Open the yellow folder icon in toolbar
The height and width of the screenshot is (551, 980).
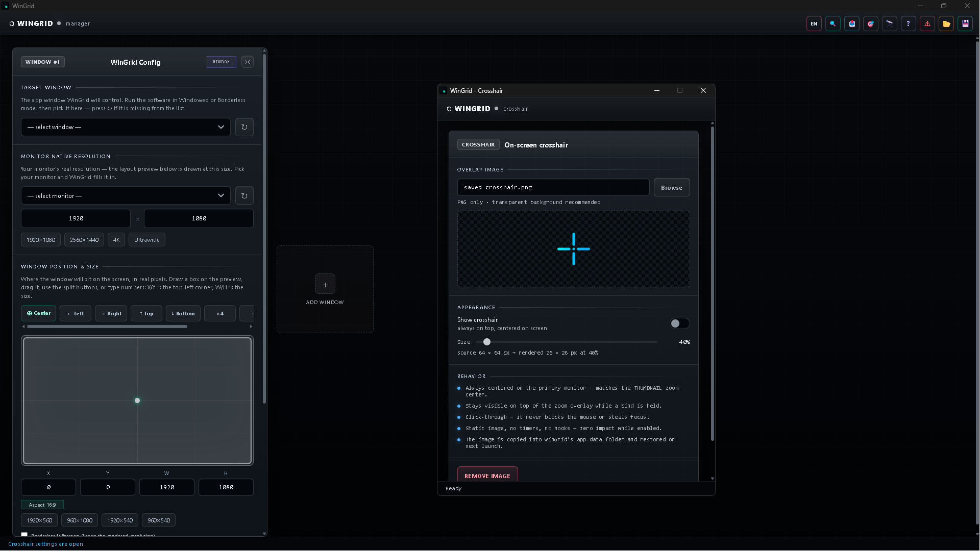pos(946,24)
